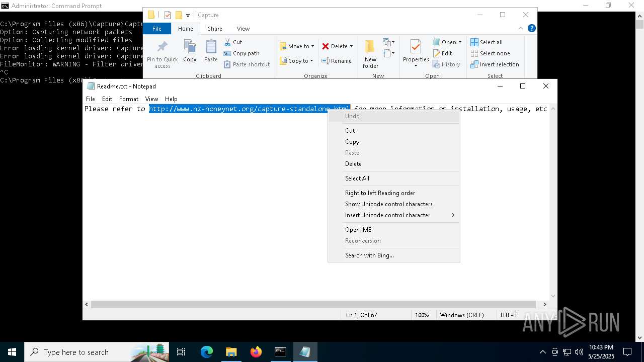Viewport: 644px width, 362px height.
Task: Click Cut in the Clipboard ribbon group
Action: [x=233, y=42]
